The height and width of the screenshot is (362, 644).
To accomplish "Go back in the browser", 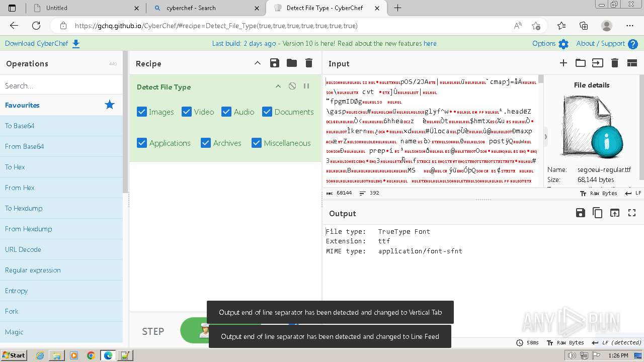I will [14, 26].
